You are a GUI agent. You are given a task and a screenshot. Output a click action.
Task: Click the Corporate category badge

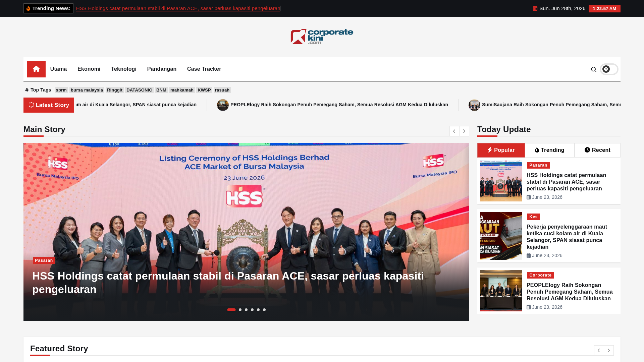[540, 275]
